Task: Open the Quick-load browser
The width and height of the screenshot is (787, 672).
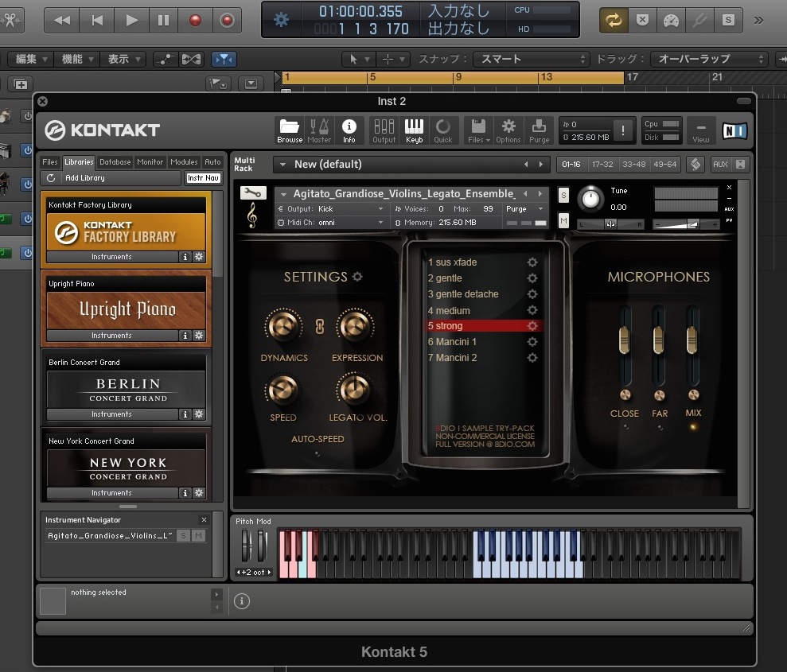Action: pos(443,131)
